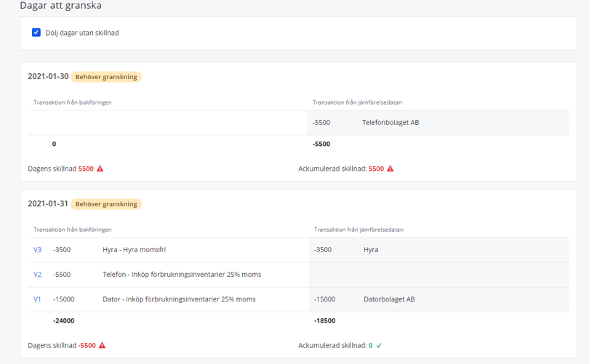Click warning icon beside Ackumulerad skillnad 5500
The image size is (589, 364).
(390, 169)
